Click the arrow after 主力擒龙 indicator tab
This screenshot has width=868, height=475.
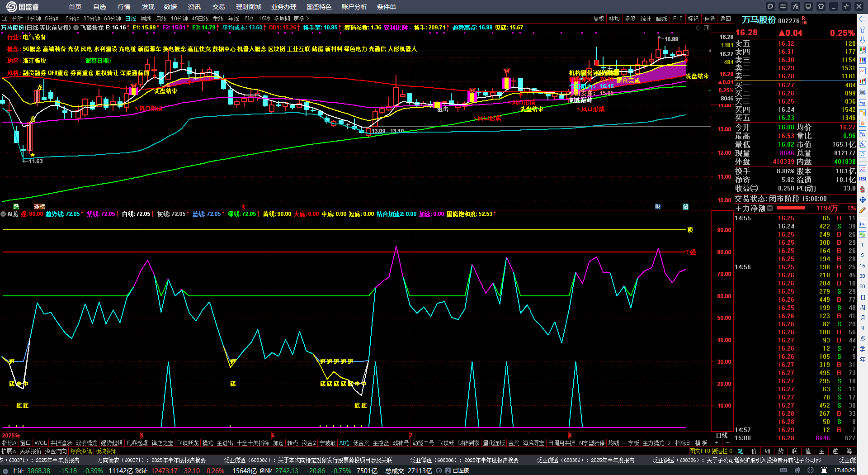pyautogui.click(x=669, y=443)
